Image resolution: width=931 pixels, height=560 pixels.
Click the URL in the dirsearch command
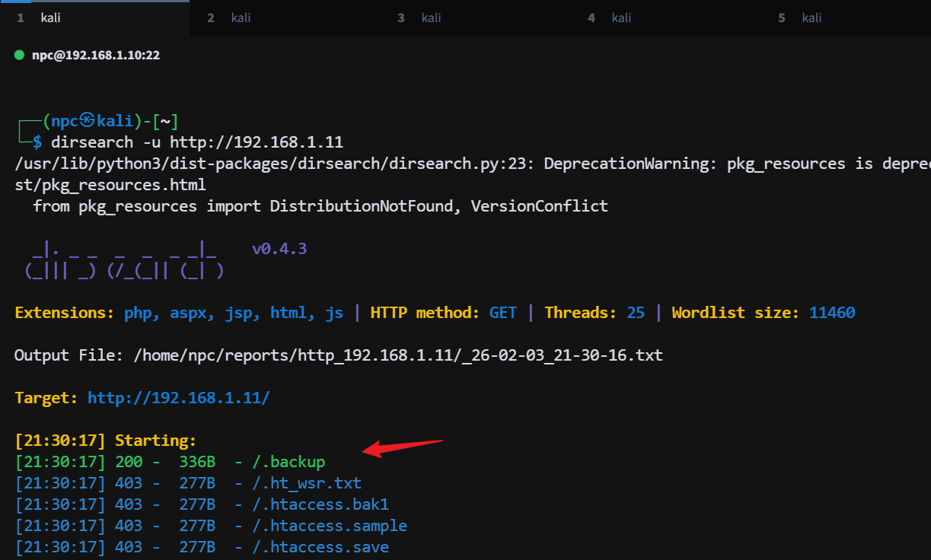(257, 142)
